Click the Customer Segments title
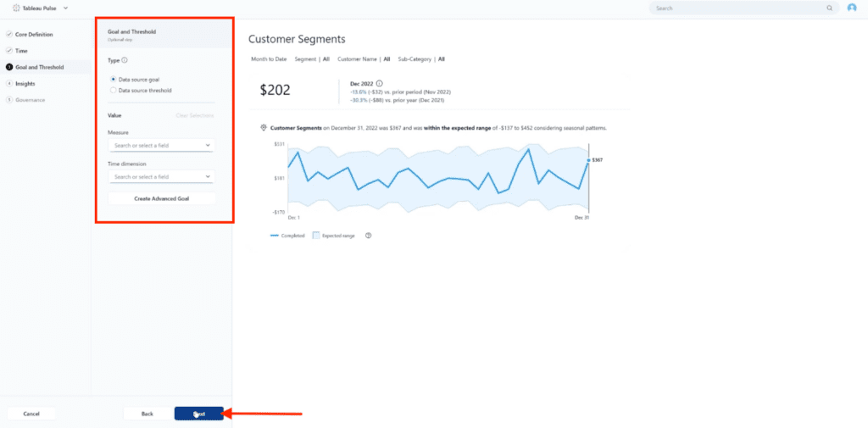Screen dimensions: 868x428 (297, 39)
